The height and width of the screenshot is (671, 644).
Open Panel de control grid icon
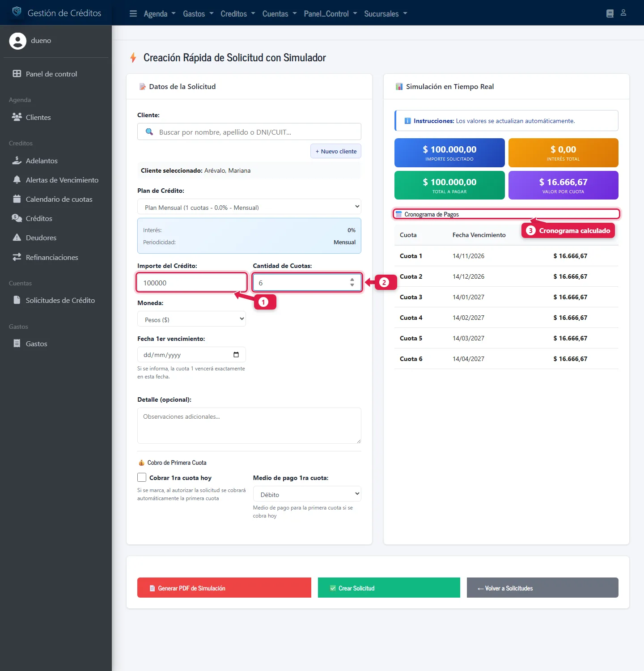coord(17,74)
